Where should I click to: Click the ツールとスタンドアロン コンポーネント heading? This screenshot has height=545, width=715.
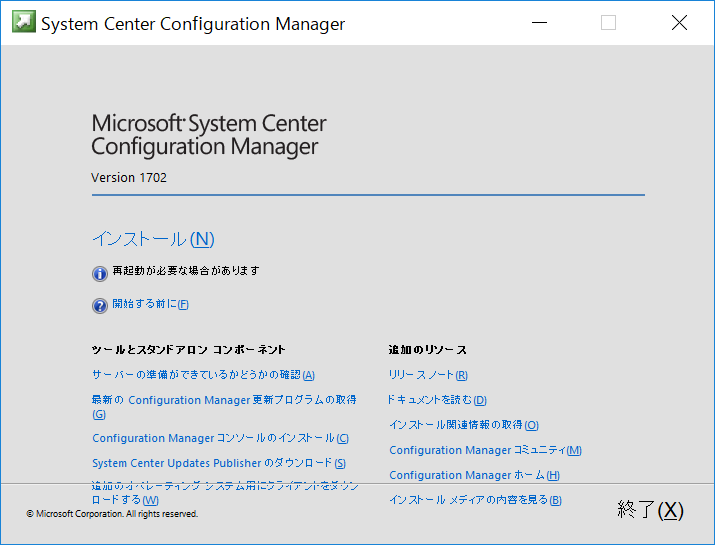[x=188, y=350]
